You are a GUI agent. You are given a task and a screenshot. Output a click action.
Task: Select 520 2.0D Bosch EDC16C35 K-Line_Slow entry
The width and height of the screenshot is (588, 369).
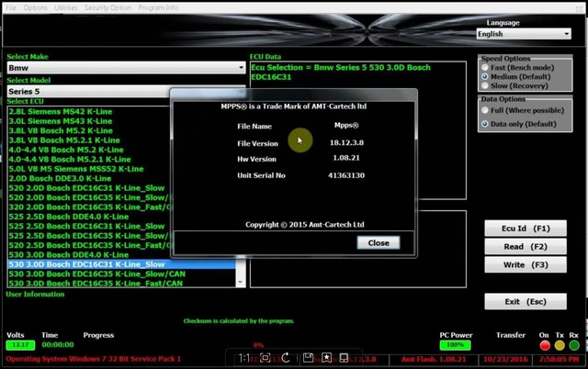pyautogui.click(x=89, y=197)
